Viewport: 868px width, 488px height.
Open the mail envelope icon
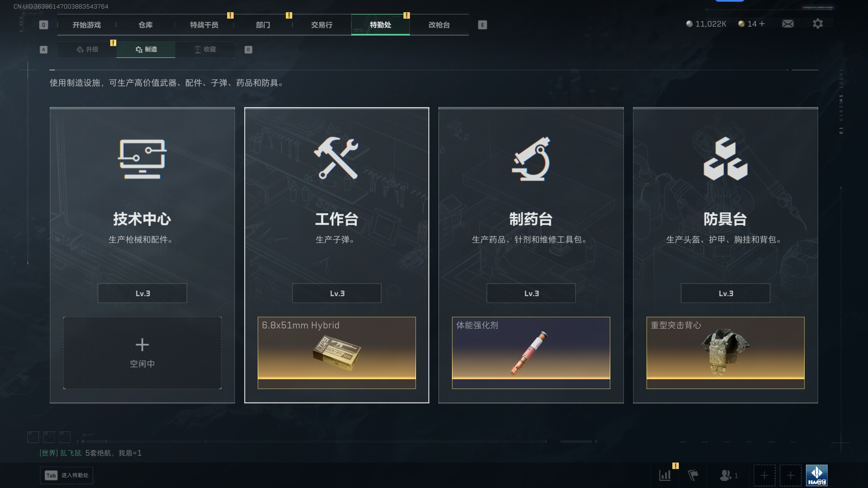[x=788, y=24]
